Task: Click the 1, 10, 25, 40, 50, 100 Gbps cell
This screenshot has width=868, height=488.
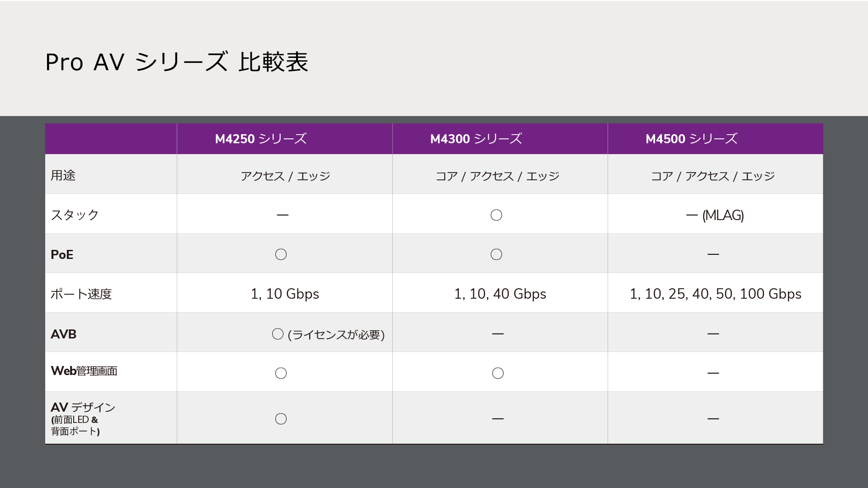Action: tap(715, 294)
